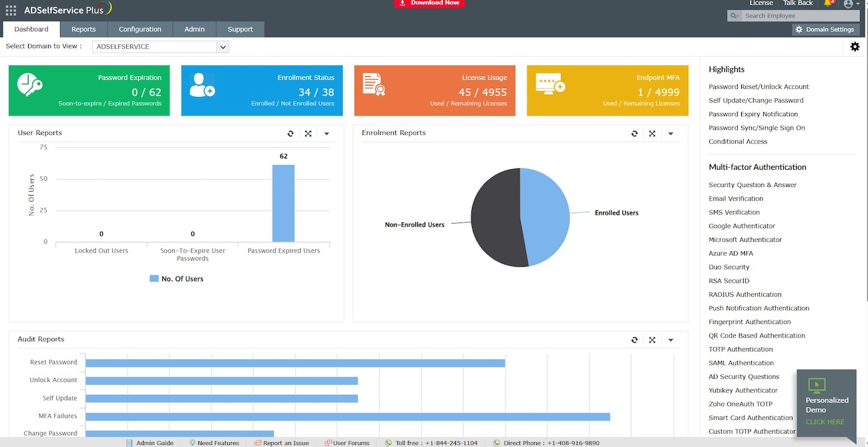
Task: Expand the User Reports chart fullscreen
Action: 308,134
